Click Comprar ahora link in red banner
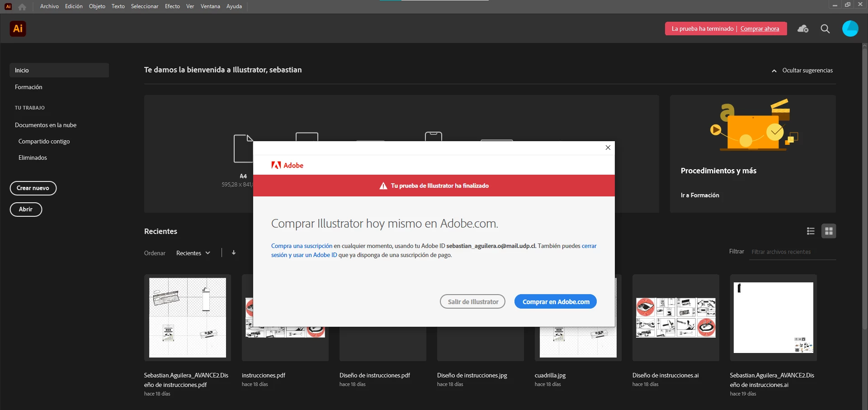Image resolution: width=868 pixels, height=410 pixels. 759,29
